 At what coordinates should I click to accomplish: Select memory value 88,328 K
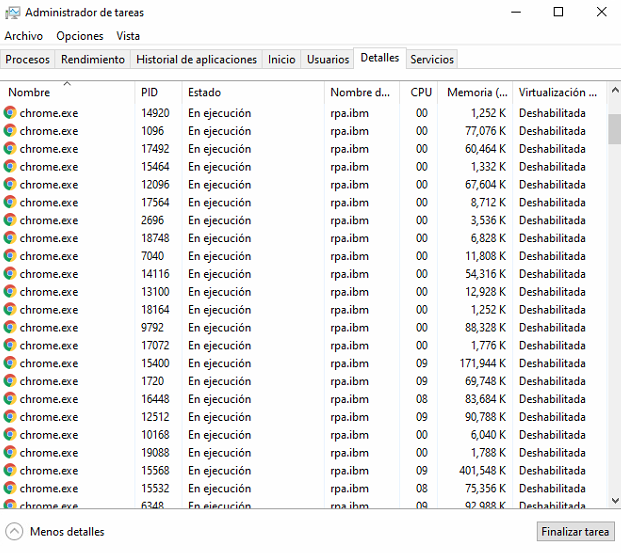tap(486, 328)
